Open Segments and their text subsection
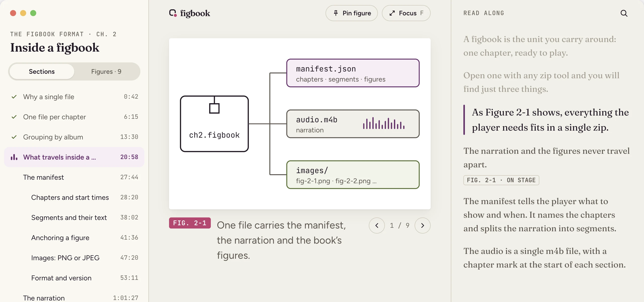 pyautogui.click(x=74, y=217)
